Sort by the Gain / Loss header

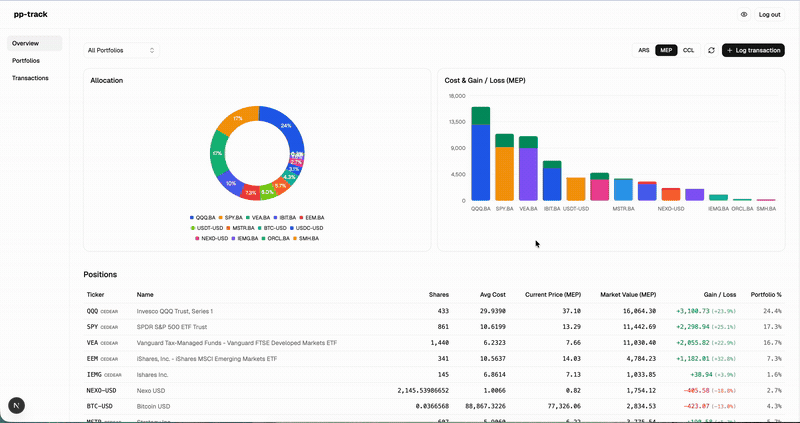click(720, 294)
